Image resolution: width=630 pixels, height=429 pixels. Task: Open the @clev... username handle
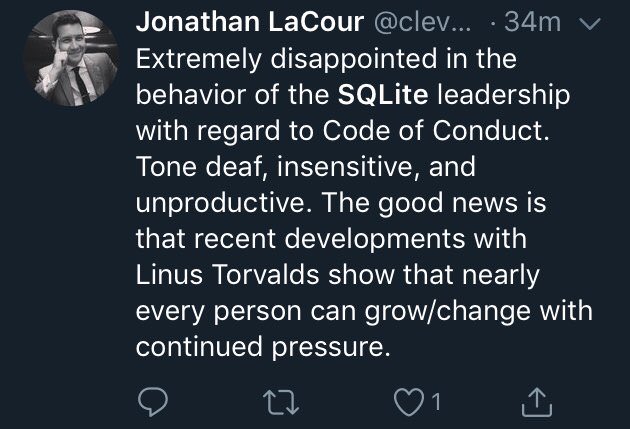click(x=422, y=22)
